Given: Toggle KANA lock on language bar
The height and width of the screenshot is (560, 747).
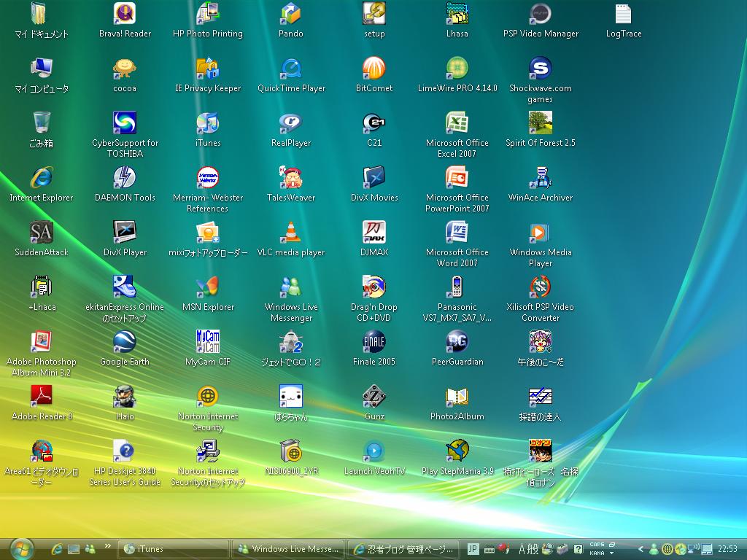Looking at the screenshot, I should coord(597,553).
